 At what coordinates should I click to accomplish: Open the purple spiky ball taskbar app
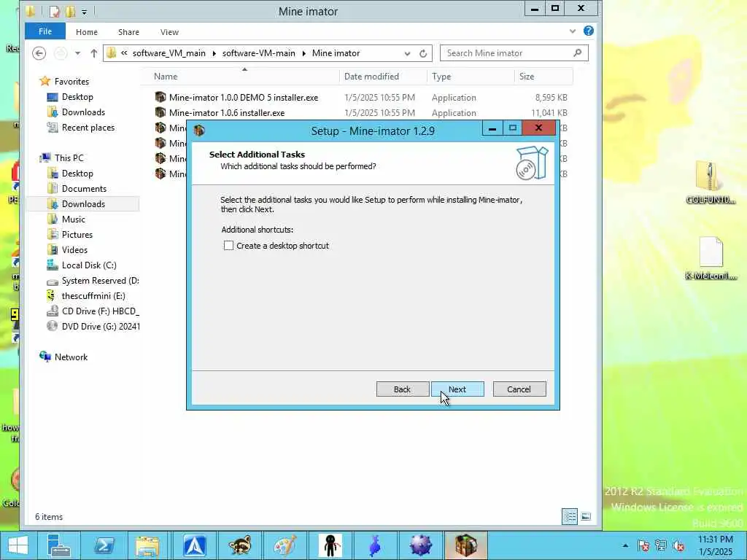tap(420, 545)
